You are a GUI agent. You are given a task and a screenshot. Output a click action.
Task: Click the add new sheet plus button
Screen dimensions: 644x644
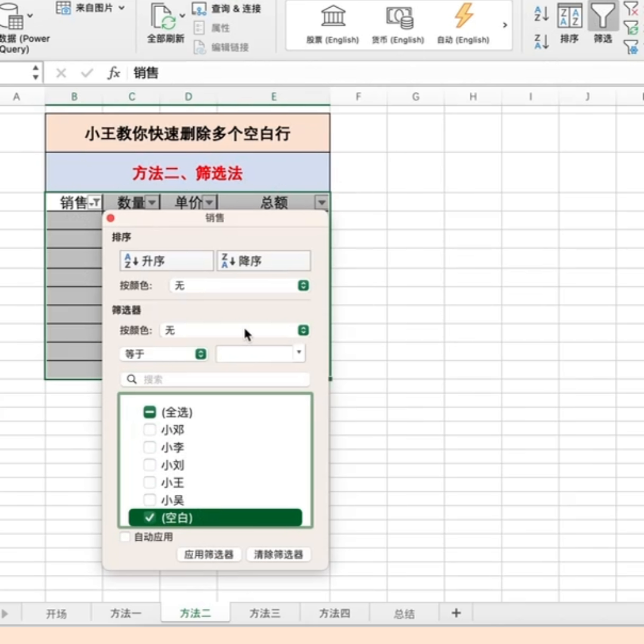coord(456,613)
